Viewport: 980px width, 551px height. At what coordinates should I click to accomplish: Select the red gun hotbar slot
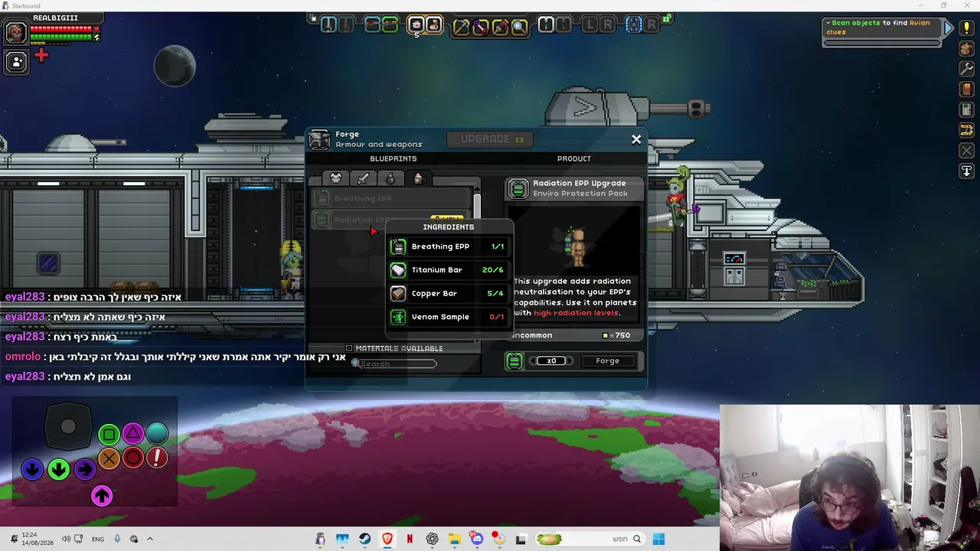372,25
